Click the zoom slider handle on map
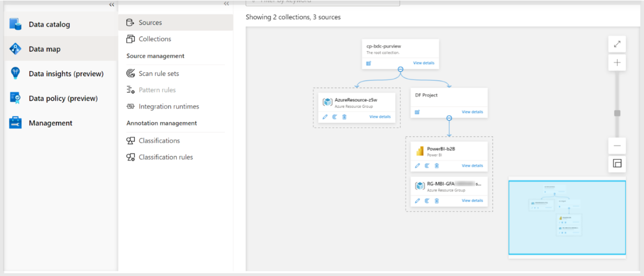 617,113
